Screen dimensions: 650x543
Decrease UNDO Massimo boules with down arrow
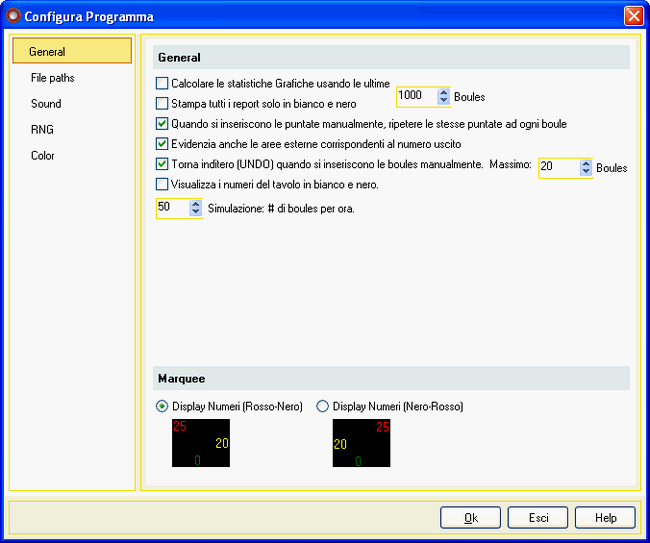click(x=586, y=173)
